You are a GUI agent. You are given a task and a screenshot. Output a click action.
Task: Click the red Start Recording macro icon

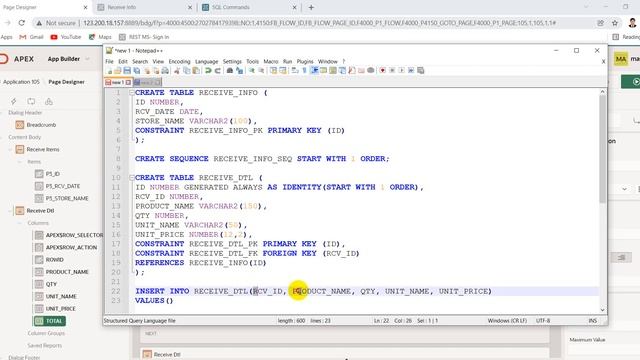383,71
